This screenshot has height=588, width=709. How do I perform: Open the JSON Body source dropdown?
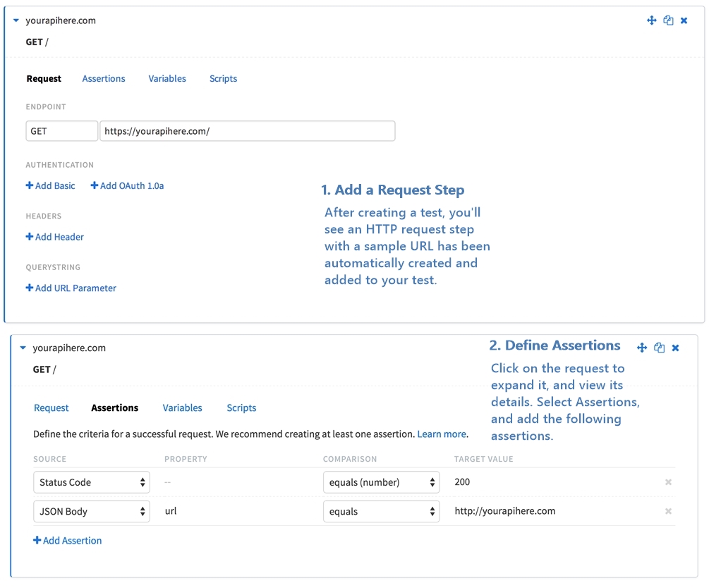point(92,511)
